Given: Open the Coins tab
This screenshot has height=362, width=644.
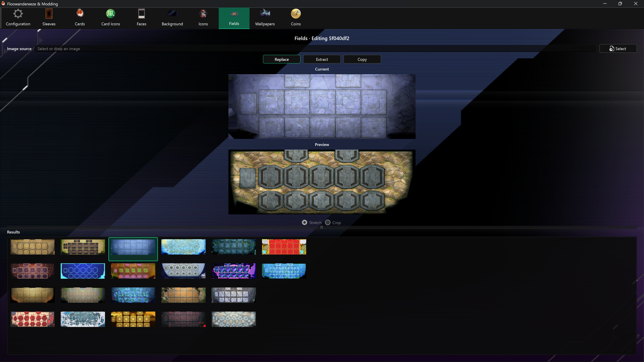Looking at the screenshot, I should coord(296,18).
